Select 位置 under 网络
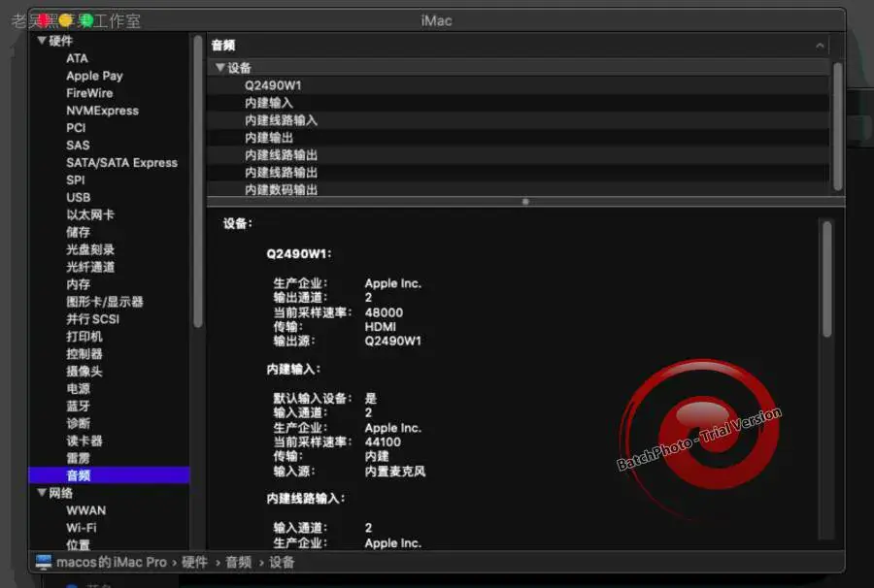Screen dimensions: 874x588 [78, 544]
